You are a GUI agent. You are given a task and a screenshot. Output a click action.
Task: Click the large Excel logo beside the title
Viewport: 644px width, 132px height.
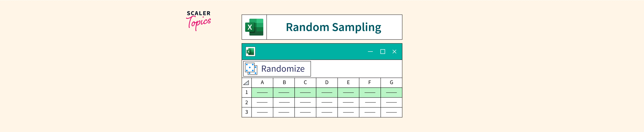(x=254, y=27)
